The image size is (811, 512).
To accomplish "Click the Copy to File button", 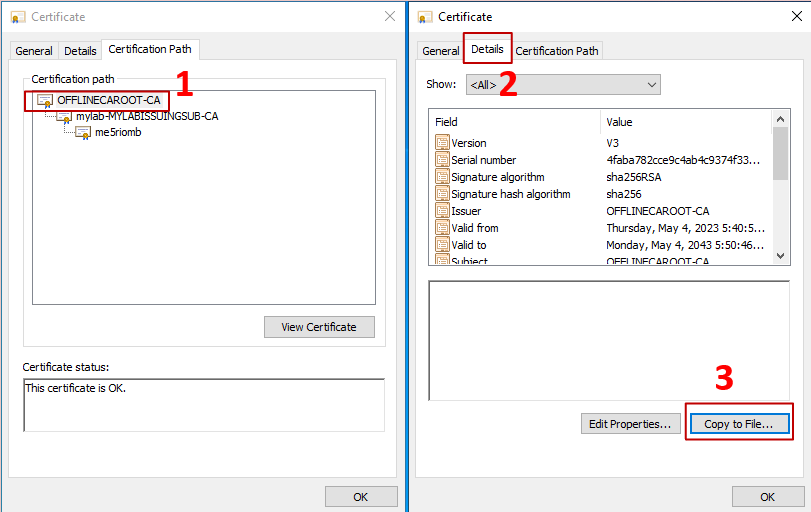I will (738, 424).
